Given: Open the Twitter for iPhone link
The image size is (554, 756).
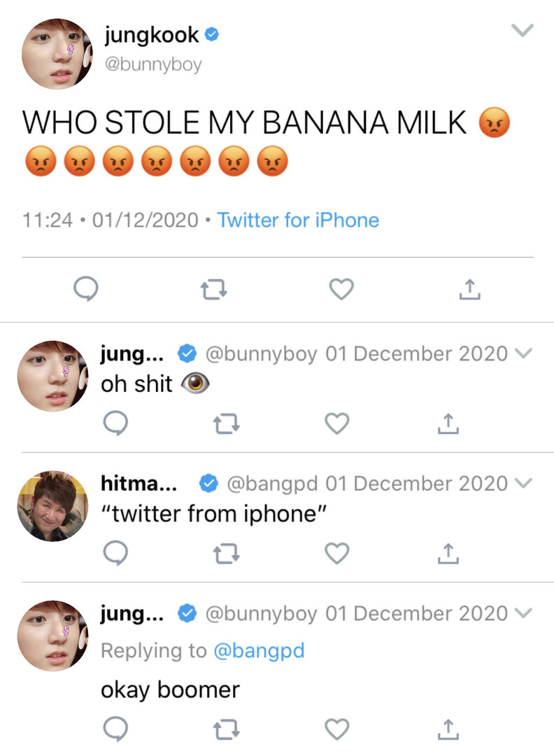Looking at the screenshot, I should tap(298, 220).
